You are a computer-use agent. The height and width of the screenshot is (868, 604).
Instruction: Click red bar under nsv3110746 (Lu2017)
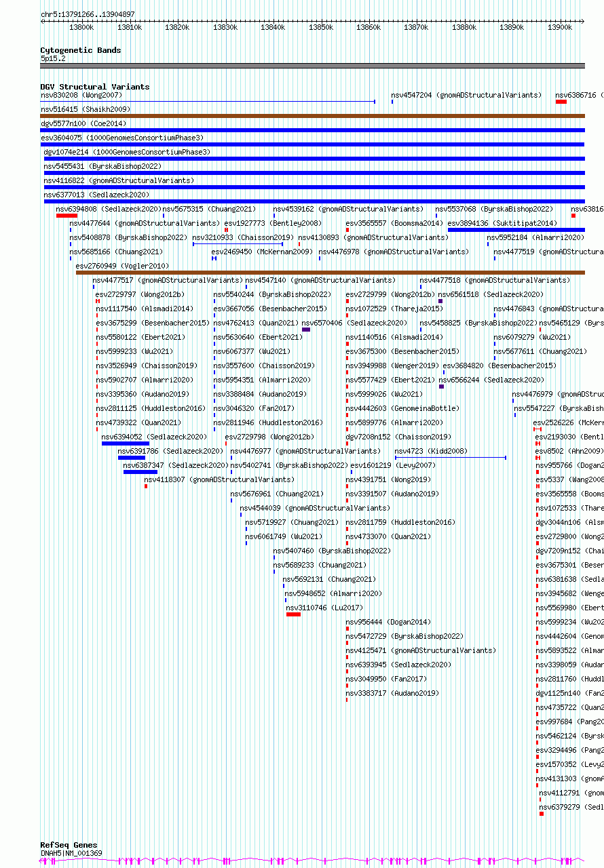coord(293,614)
